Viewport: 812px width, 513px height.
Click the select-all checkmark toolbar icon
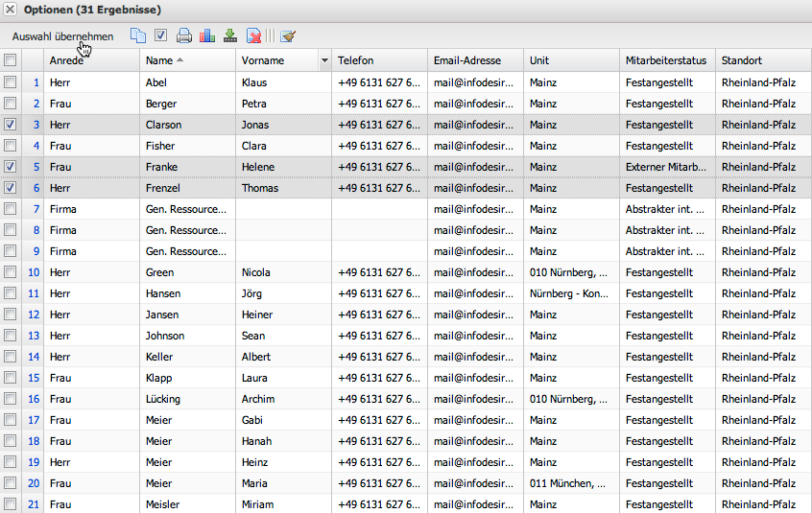pos(161,36)
